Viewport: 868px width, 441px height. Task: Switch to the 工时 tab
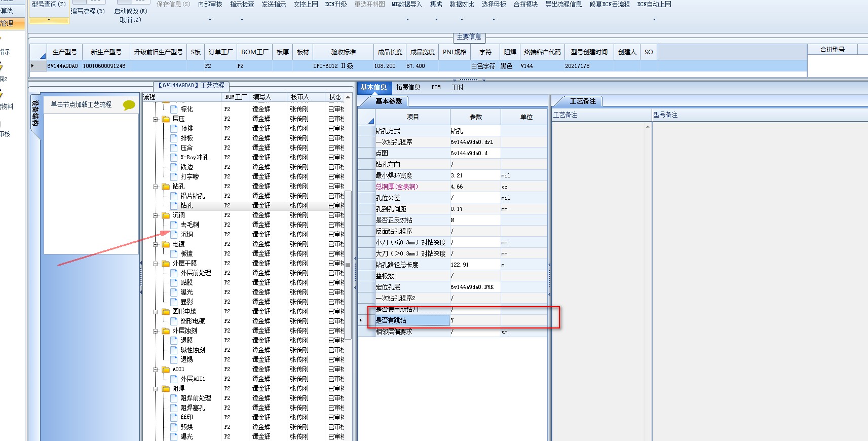(458, 87)
